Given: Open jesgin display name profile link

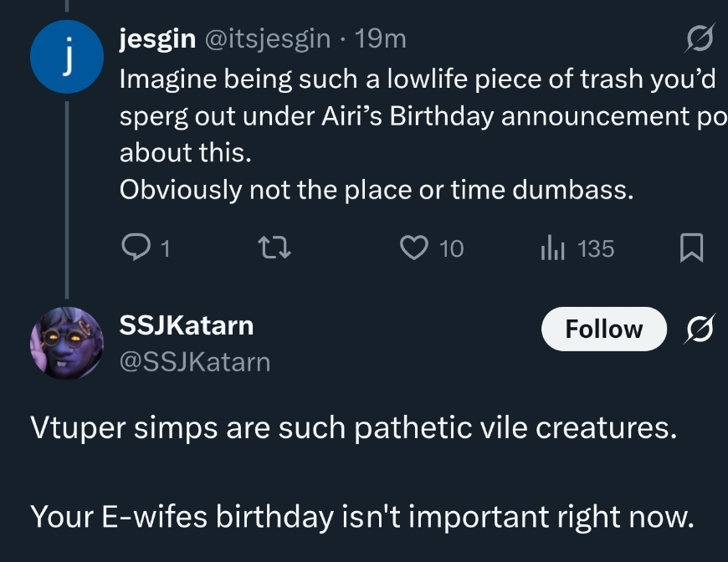Looking at the screenshot, I should pyautogui.click(x=158, y=38).
